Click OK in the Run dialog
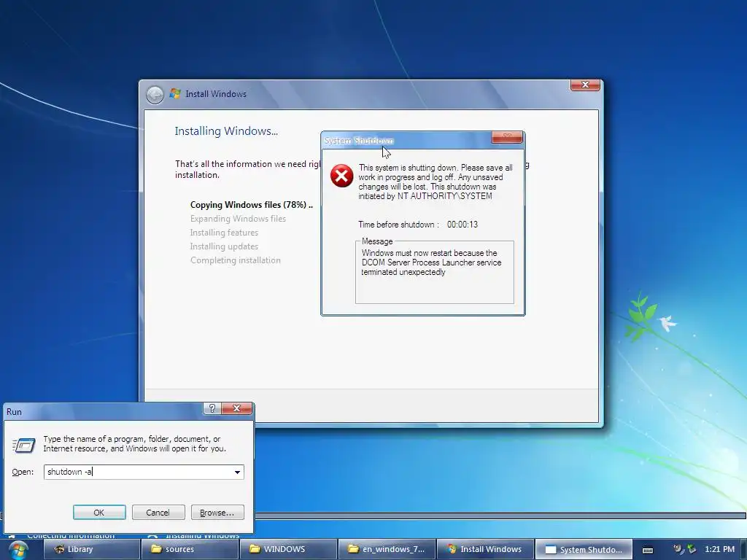The image size is (747, 560). coord(99,513)
